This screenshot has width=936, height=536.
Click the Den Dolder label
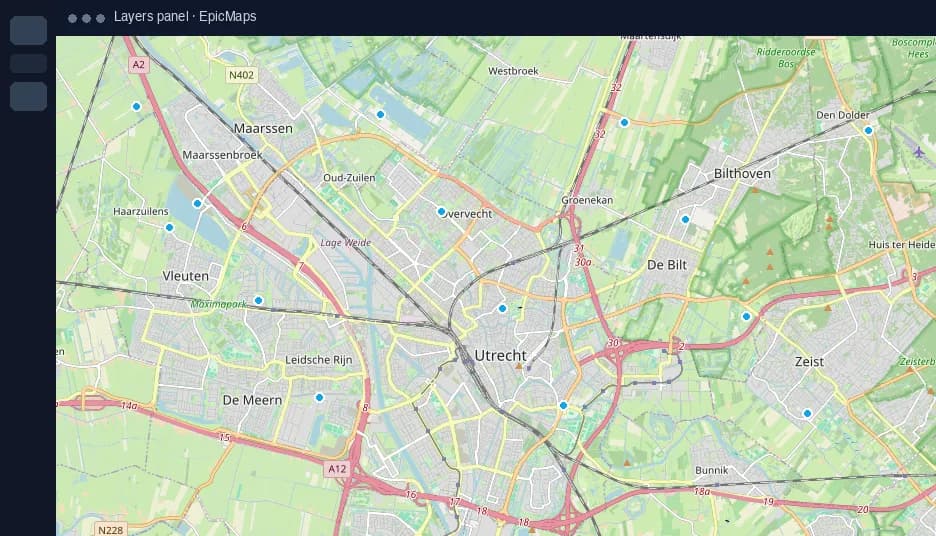tap(843, 115)
